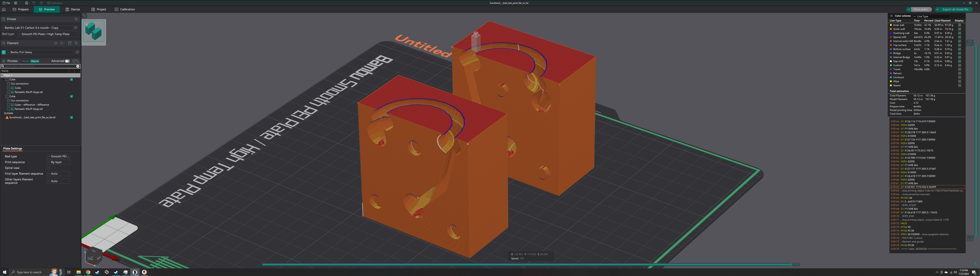Click the undo arrow icon
980x276 pixels.
33,3
